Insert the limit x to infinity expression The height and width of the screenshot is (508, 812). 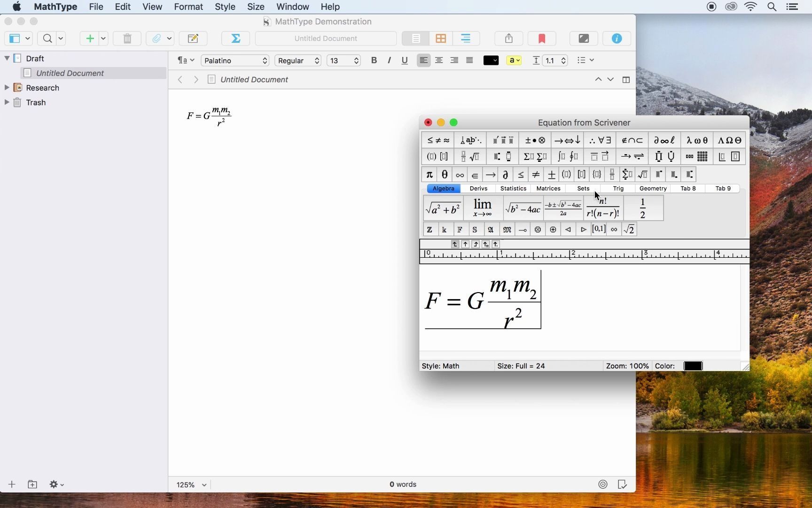pos(483,208)
